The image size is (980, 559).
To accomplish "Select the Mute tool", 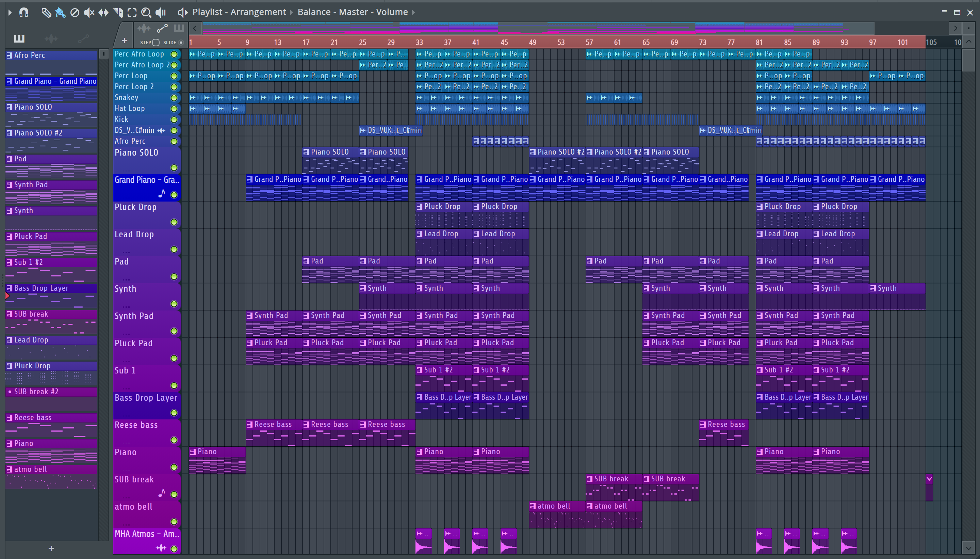I will (x=89, y=12).
